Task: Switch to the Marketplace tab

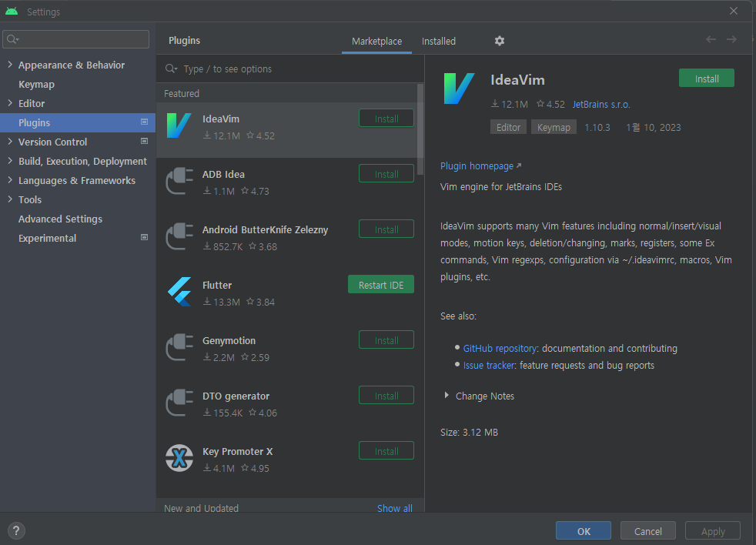Action: tap(376, 42)
